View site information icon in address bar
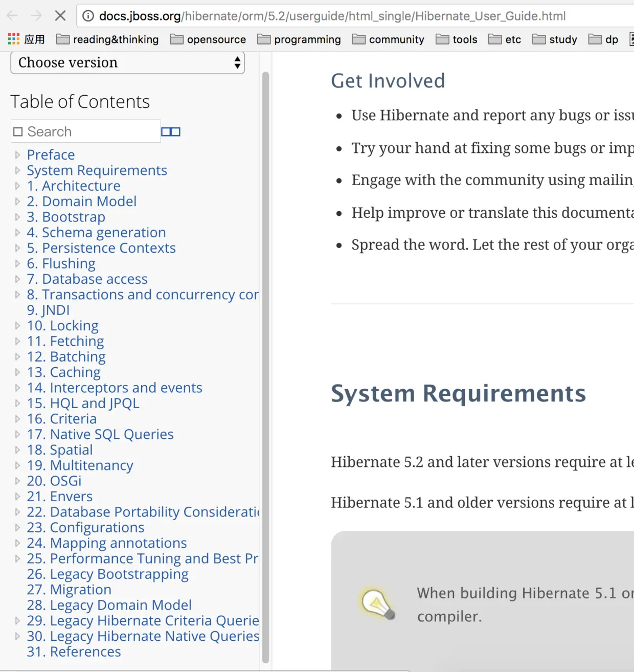Viewport: 634px width, 672px height. (88, 16)
